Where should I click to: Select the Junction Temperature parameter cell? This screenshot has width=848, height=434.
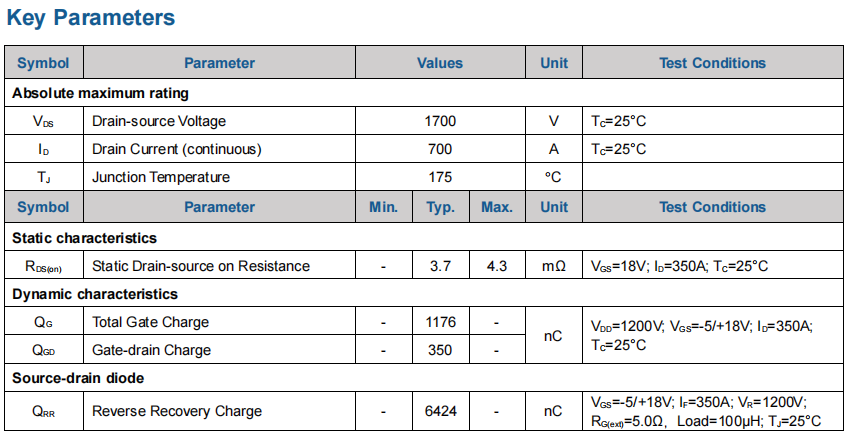coord(161,177)
